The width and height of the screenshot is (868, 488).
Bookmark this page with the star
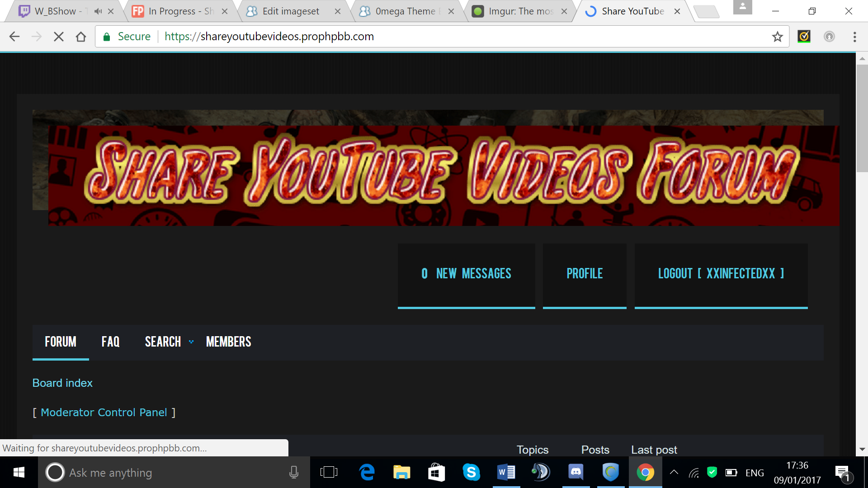(x=777, y=37)
